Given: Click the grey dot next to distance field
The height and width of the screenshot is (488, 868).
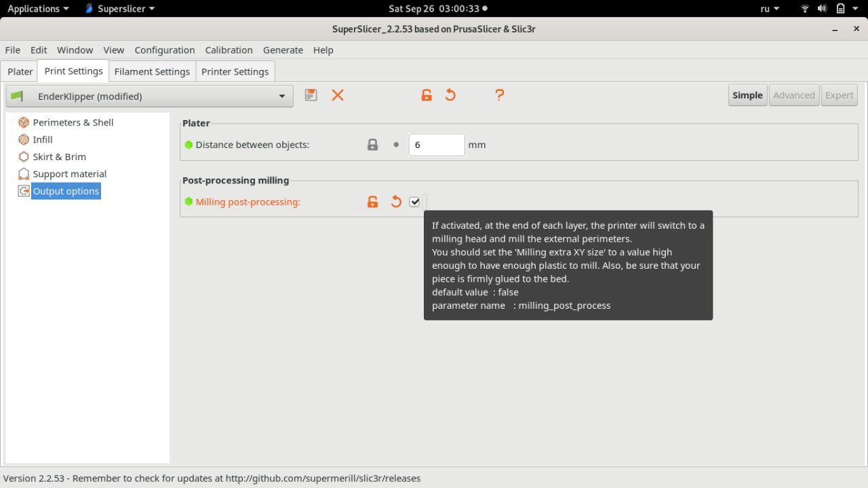Looking at the screenshot, I should pos(396,145).
